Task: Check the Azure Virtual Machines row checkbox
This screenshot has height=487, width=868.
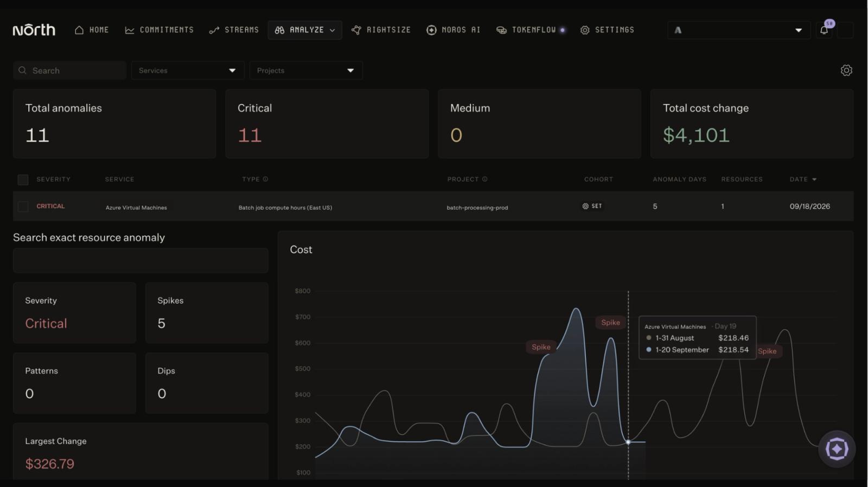Action: coord(23,207)
